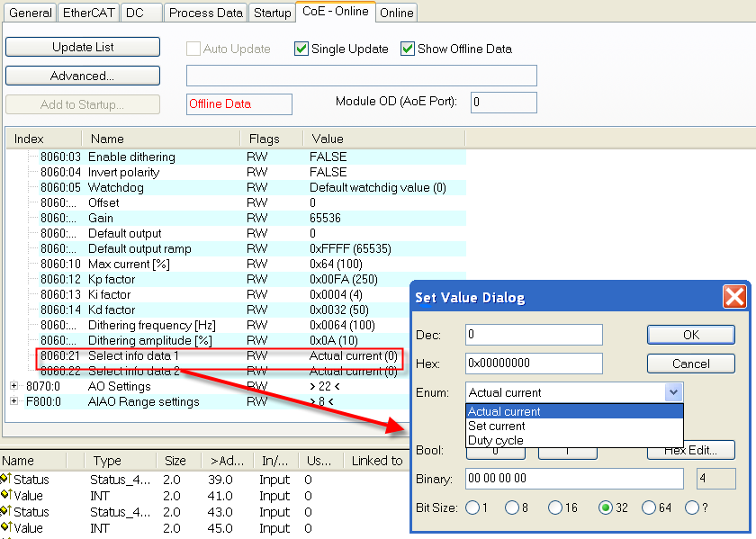Select the 'Max current [%]' row
The image size is (756, 539).
tap(253, 264)
